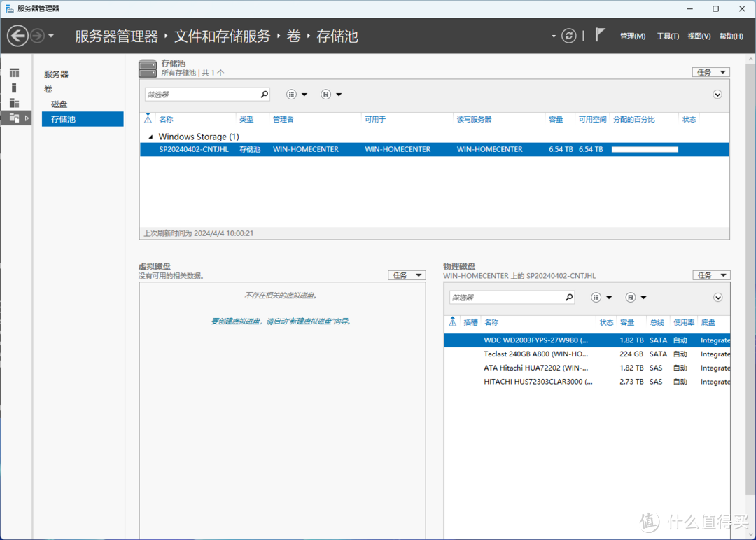Click the link to start 新建虚拟磁盘 wizard

tap(281, 321)
